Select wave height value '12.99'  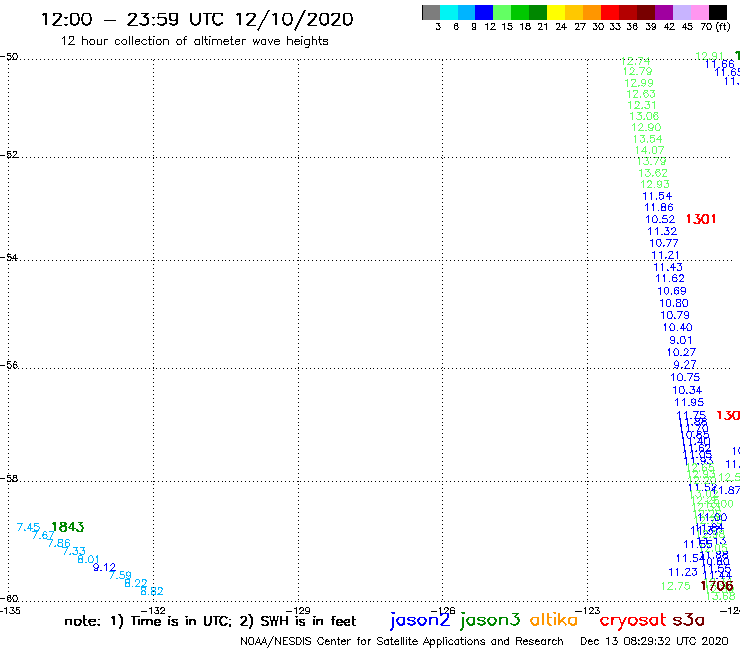639,83
